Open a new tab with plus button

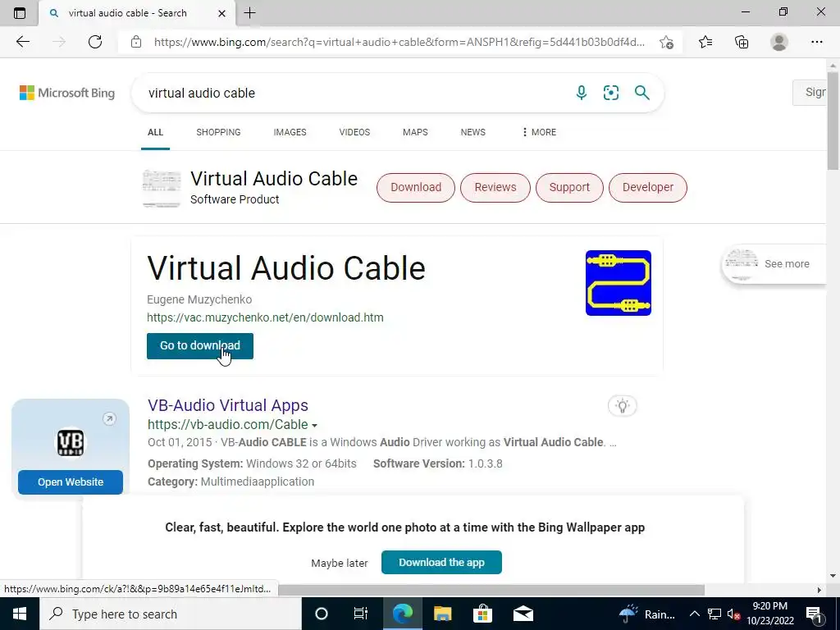tap(249, 13)
